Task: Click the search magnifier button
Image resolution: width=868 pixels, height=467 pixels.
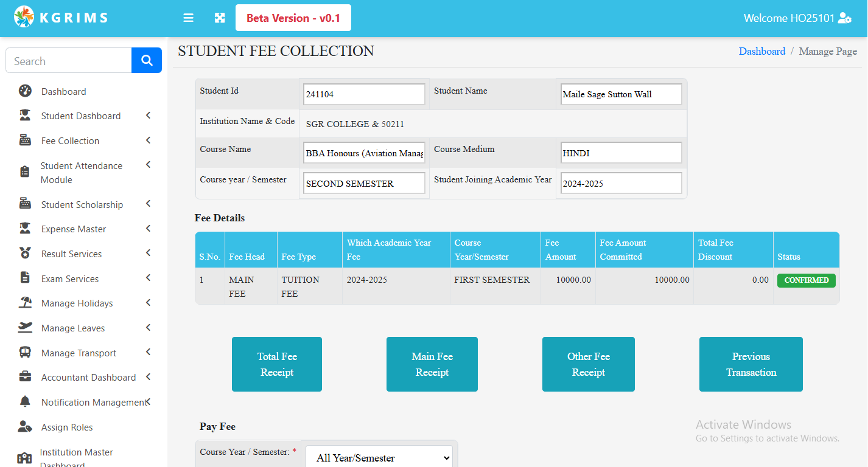Action: (146, 60)
